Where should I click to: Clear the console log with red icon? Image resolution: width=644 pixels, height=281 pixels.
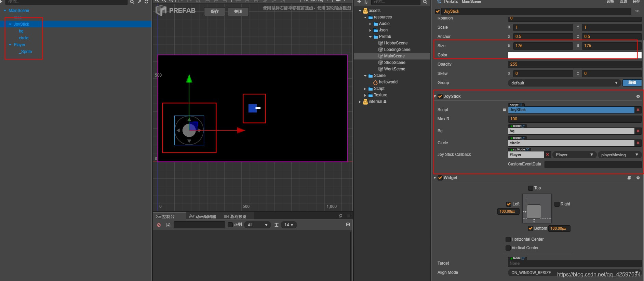pyautogui.click(x=159, y=225)
